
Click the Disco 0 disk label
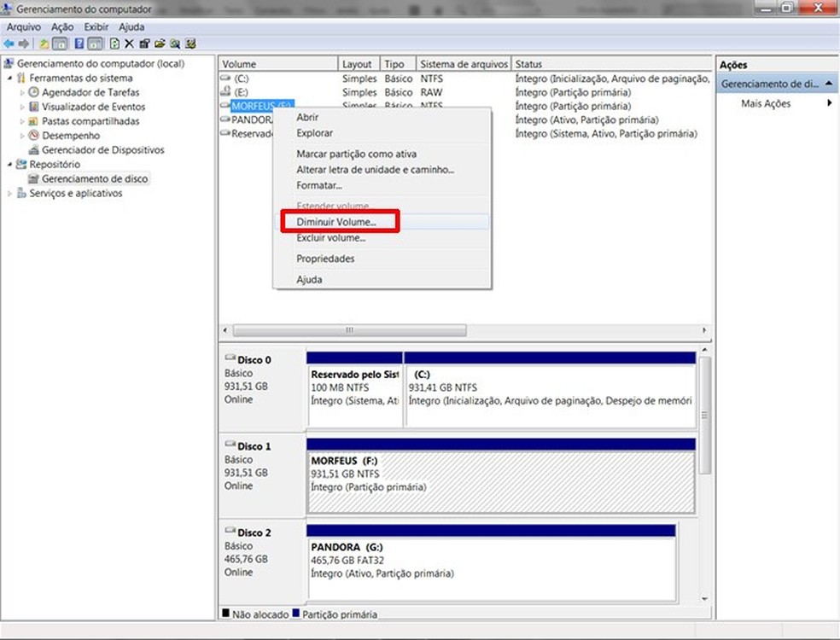pyautogui.click(x=254, y=360)
